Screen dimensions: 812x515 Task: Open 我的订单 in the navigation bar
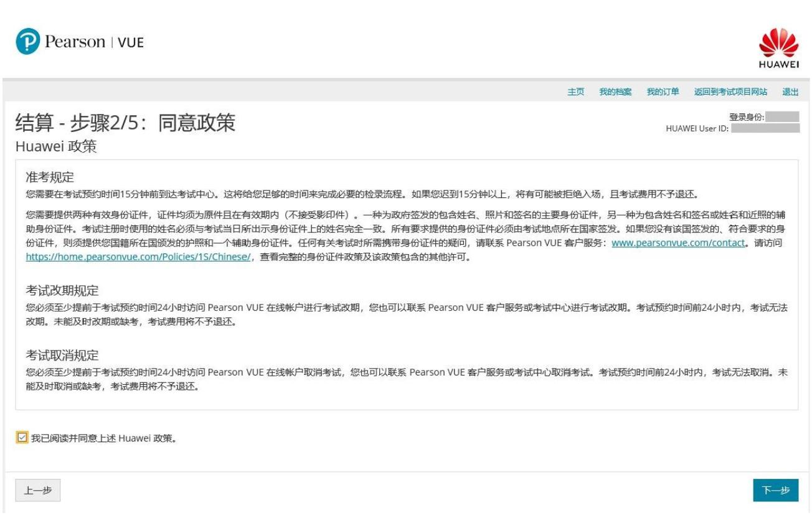click(x=663, y=92)
